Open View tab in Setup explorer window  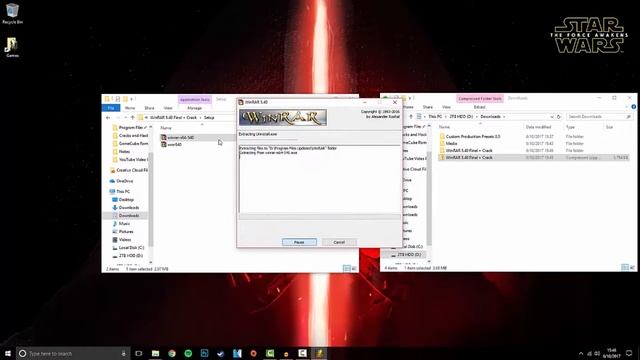tap(168, 108)
